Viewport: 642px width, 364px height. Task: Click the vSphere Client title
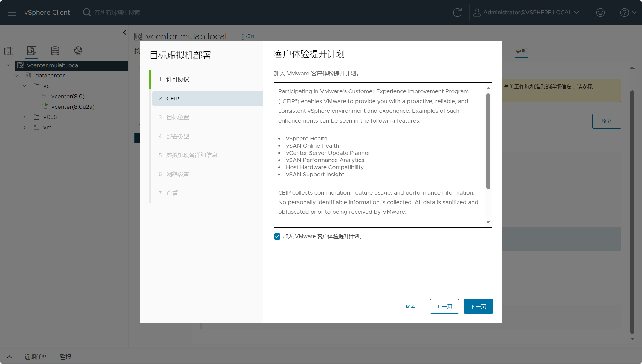coord(47,13)
